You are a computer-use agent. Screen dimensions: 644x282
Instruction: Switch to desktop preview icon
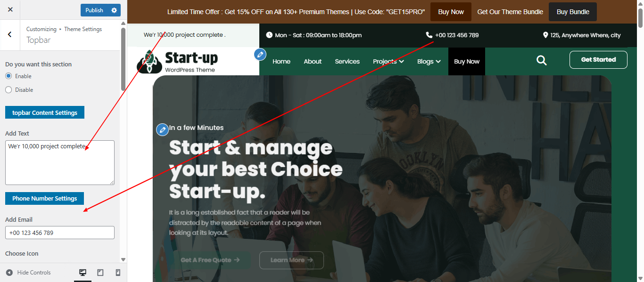83,273
